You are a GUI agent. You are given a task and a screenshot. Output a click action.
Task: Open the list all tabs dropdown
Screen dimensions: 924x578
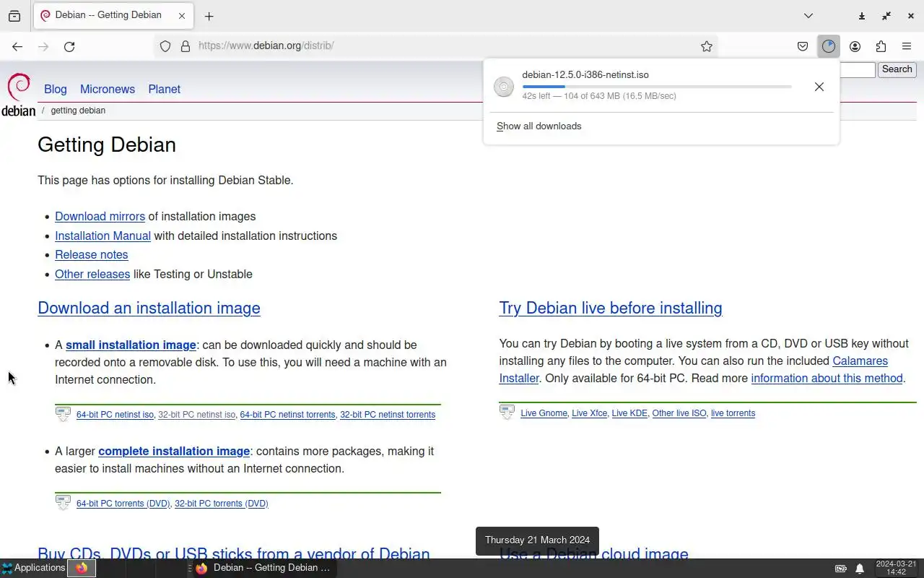click(x=808, y=16)
